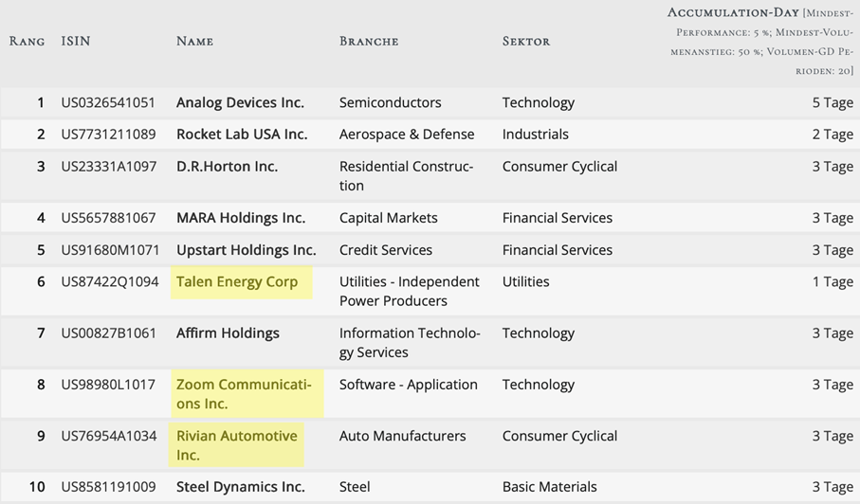Select ISIN US0326541051
This screenshot has height=504, width=860.
click(108, 102)
